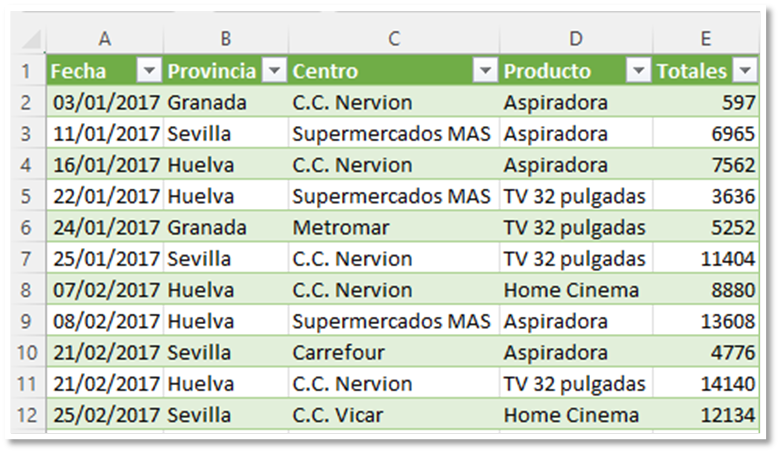
Task: Open the Fecha column filter dropdown
Action: pos(148,71)
